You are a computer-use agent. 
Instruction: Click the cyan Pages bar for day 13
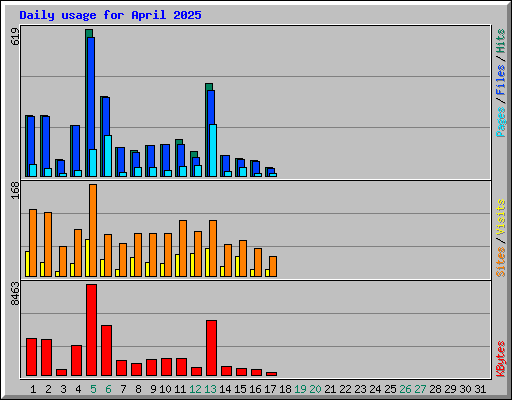(213, 150)
